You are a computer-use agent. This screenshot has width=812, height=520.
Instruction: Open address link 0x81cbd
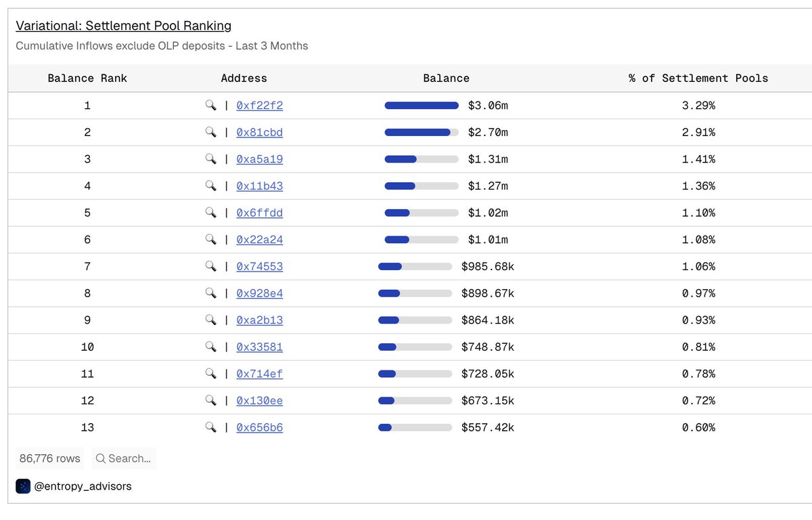[x=259, y=133]
